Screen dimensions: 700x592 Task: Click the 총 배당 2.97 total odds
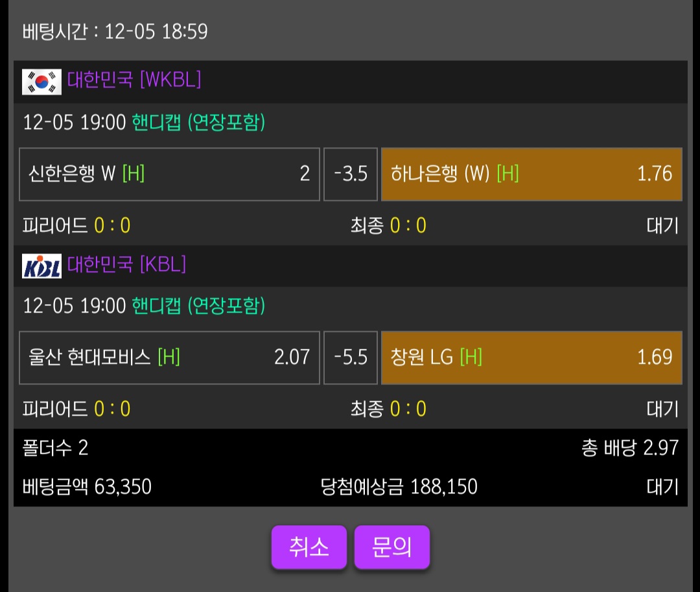coord(629,448)
